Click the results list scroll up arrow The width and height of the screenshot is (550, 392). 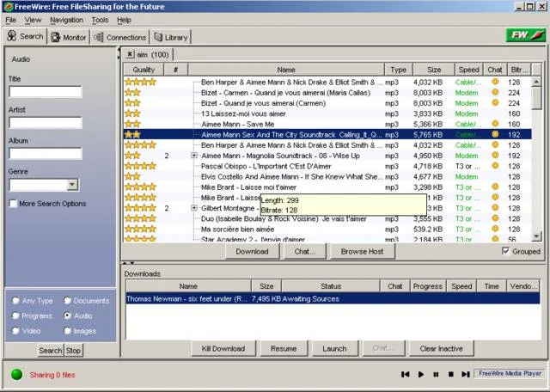coord(536,82)
